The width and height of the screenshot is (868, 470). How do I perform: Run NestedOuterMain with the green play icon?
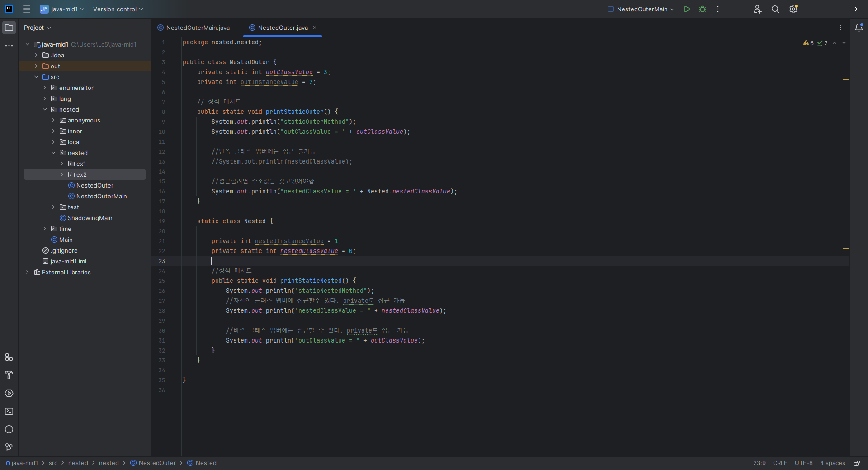pyautogui.click(x=687, y=9)
